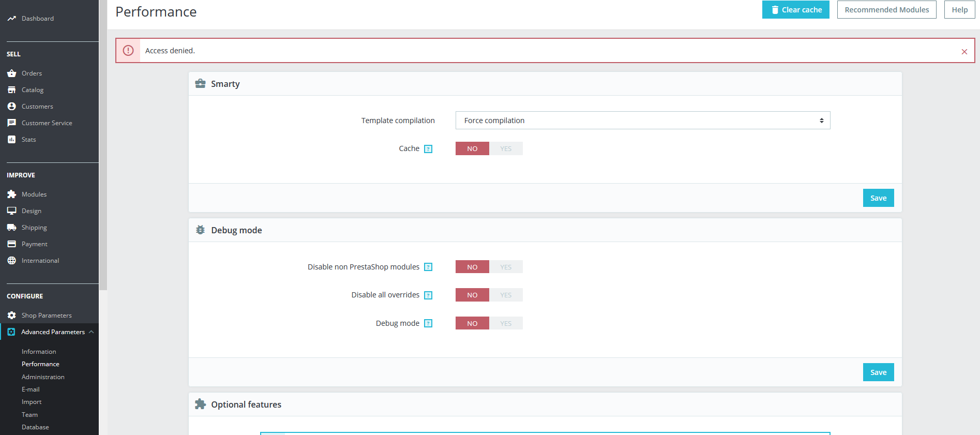Image resolution: width=980 pixels, height=435 pixels.
Task: Click the Optional features puzzle icon
Action: [200, 404]
